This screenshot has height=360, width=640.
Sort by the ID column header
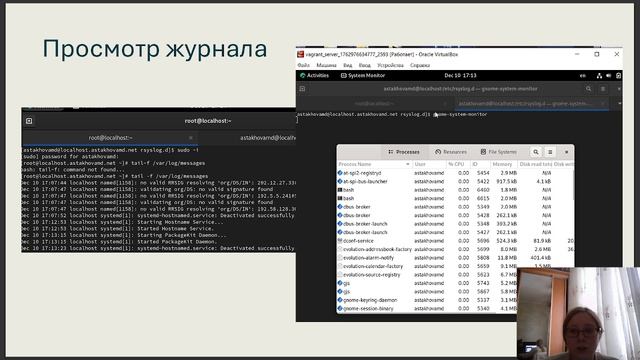[x=480, y=164]
